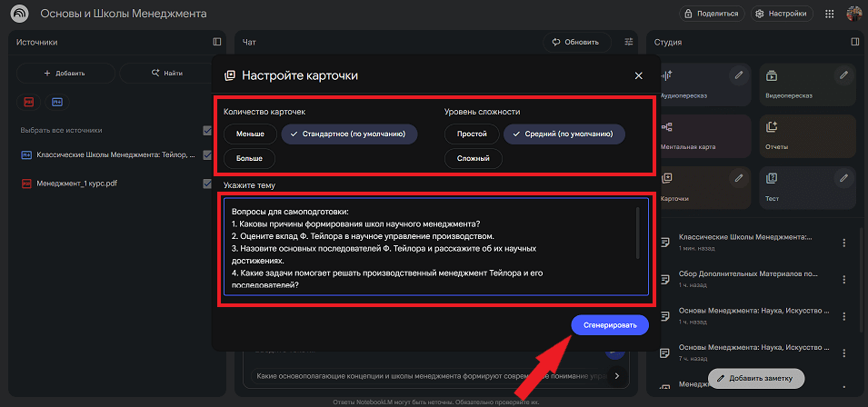Viewport: 868px width, 407px height.
Task: Open the Ментальная карта tile
Action: click(704, 135)
